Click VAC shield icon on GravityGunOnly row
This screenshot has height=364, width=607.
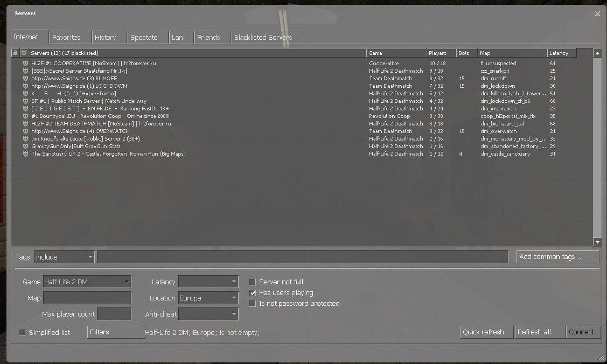point(25,146)
